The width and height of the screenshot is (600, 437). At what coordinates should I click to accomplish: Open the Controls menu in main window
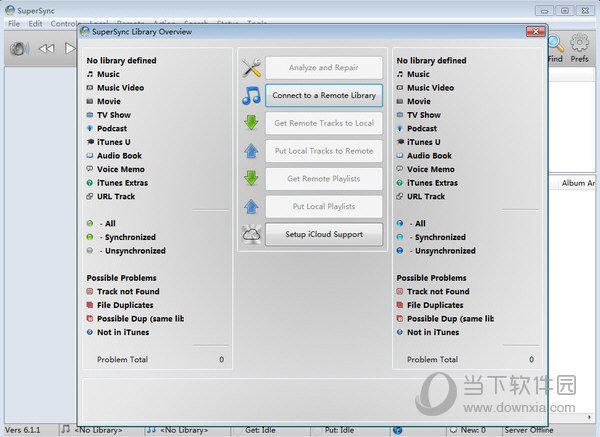(x=64, y=24)
